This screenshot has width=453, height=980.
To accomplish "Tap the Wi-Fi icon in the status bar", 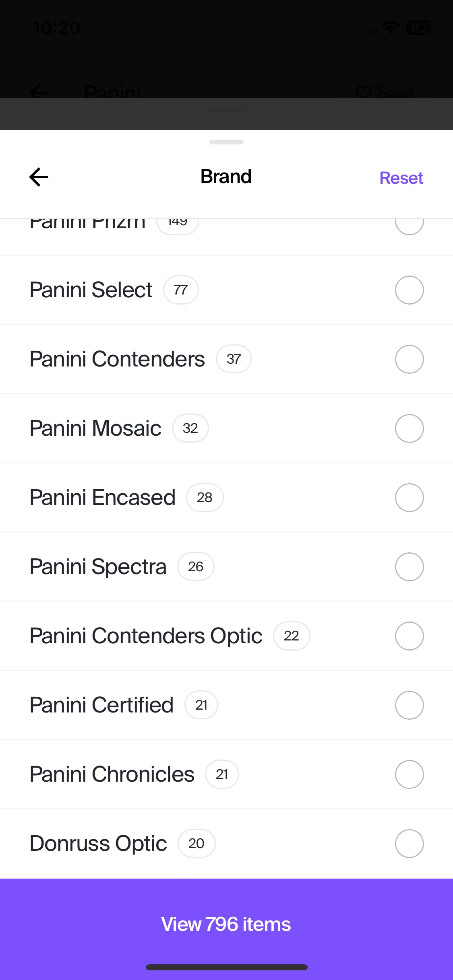I will 391,28.
